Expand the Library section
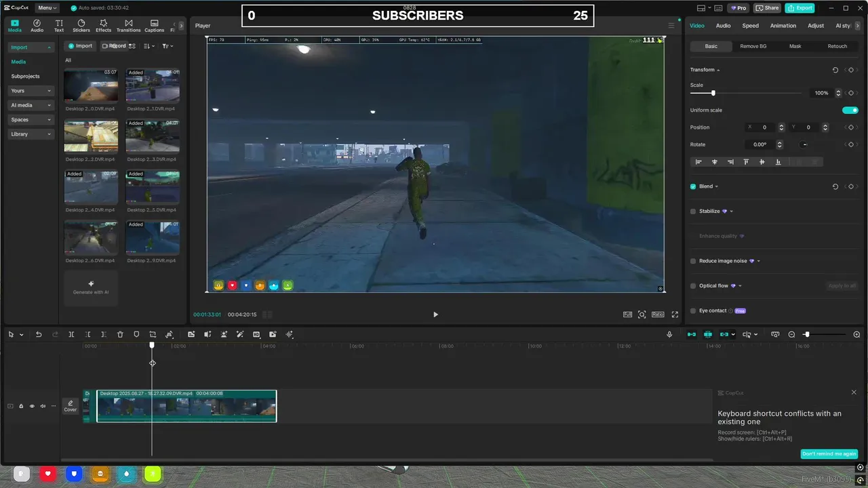868x488 pixels. 31,134
